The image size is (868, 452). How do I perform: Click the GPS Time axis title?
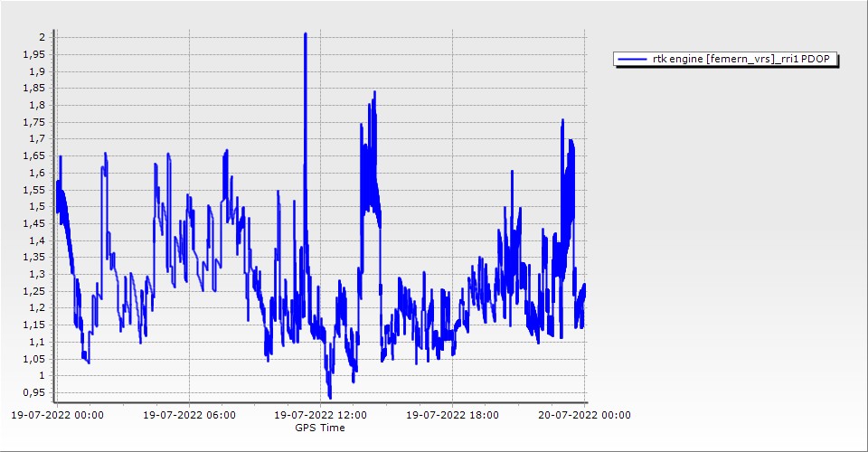(319, 428)
